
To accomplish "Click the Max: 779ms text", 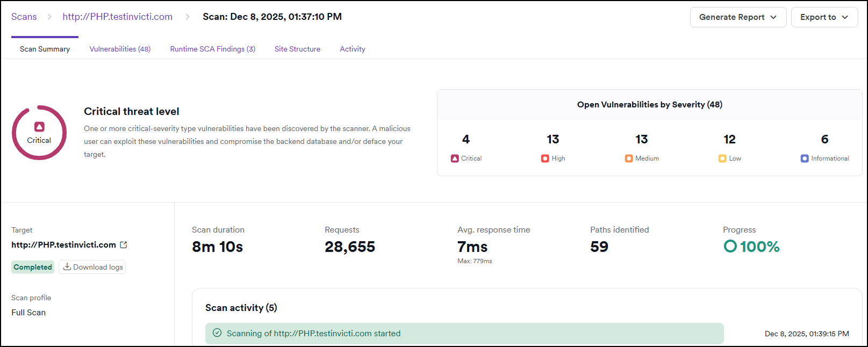I will click(x=475, y=261).
